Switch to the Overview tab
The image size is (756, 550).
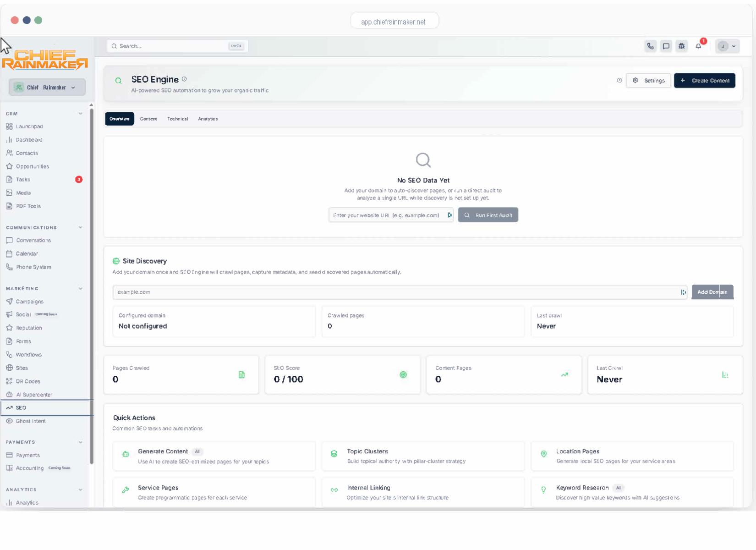click(x=120, y=119)
